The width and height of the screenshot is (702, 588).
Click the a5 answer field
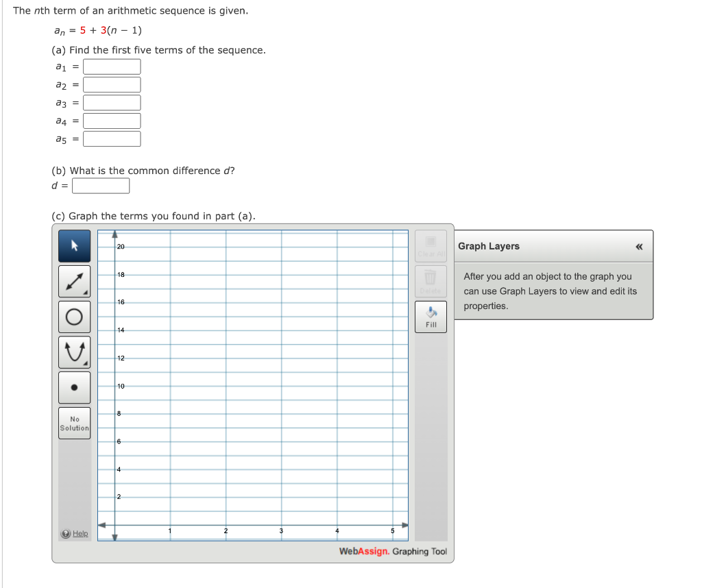click(x=111, y=138)
